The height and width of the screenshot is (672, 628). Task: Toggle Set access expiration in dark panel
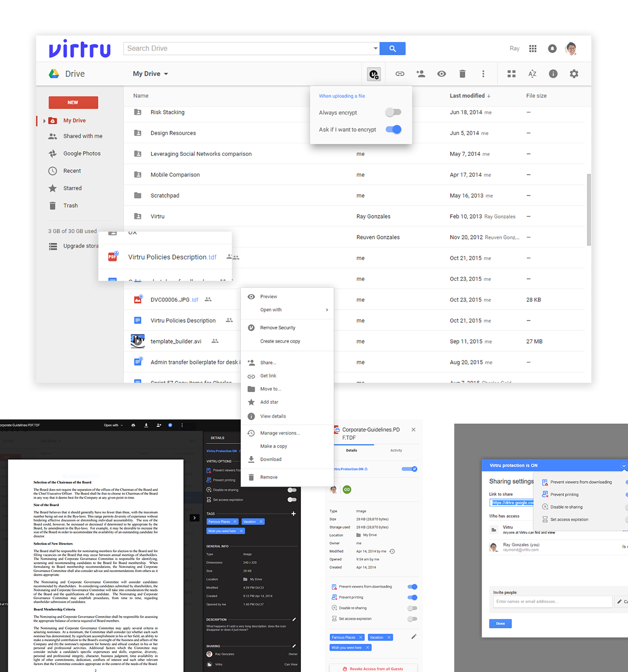tap(292, 499)
